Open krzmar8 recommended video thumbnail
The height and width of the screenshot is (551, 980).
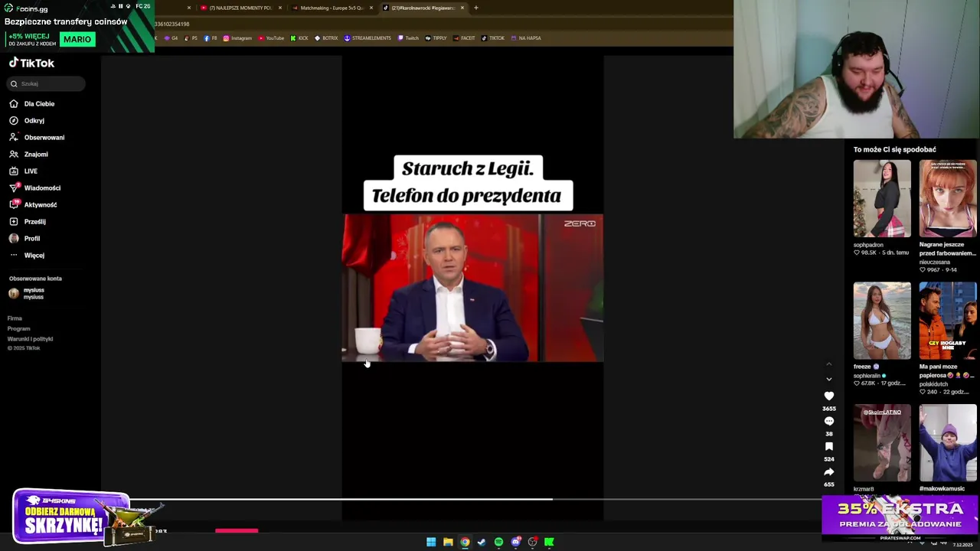882,443
